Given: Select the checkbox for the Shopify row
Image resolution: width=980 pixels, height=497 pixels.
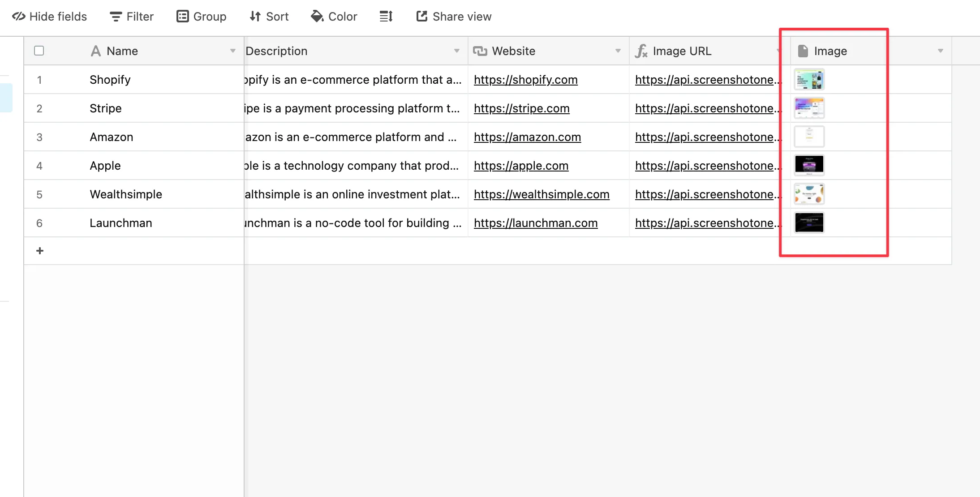Looking at the screenshot, I should [39, 80].
